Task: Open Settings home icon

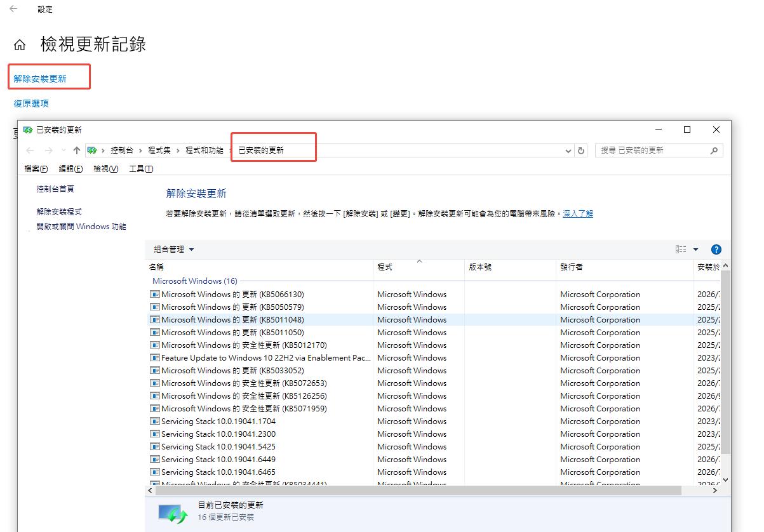Action: tap(20, 45)
